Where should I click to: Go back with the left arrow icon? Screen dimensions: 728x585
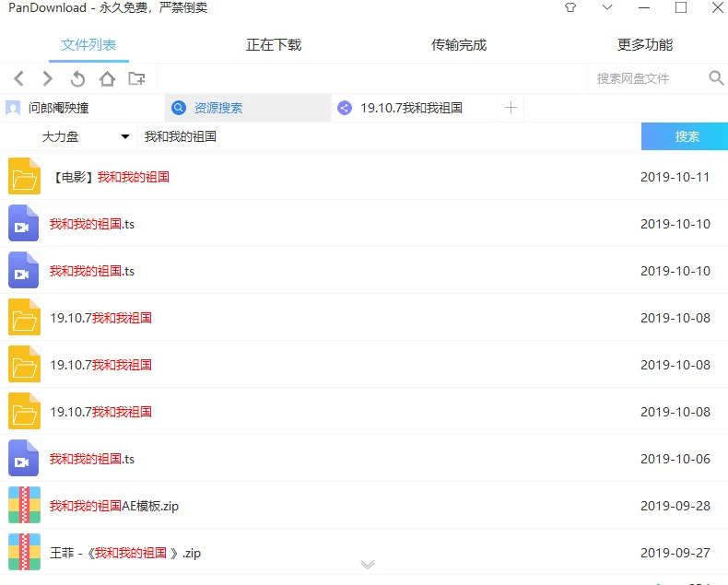click(18, 78)
